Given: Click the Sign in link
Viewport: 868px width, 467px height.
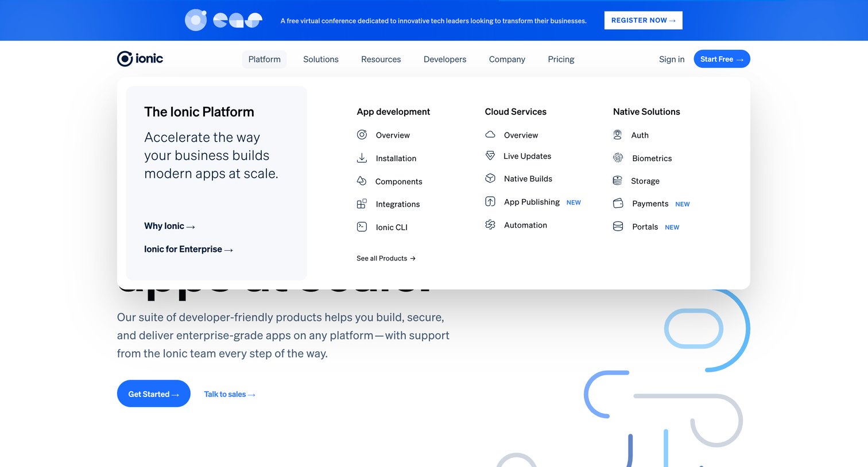Looking at the screenshot, I should pyautogui.click(x=672, y=59).
